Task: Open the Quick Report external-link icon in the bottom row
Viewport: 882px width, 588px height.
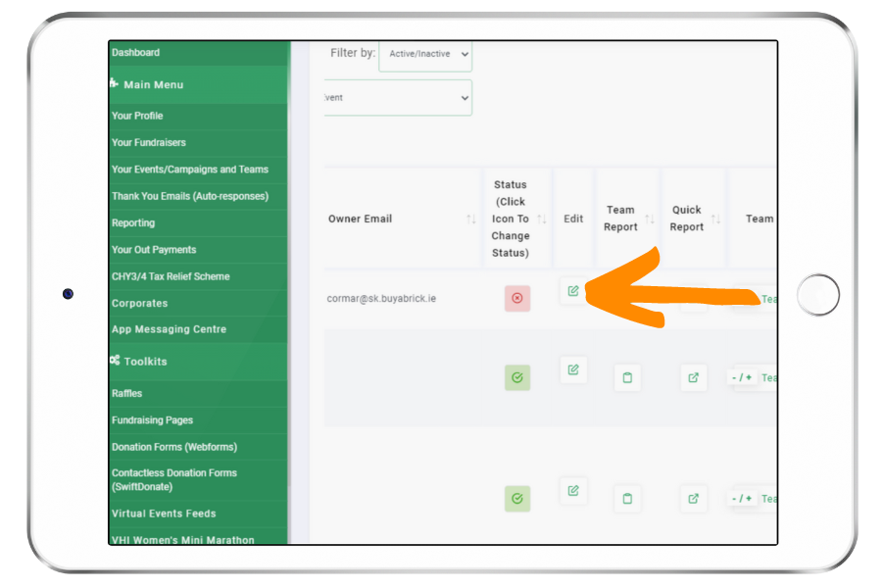Action: [694, 499]
